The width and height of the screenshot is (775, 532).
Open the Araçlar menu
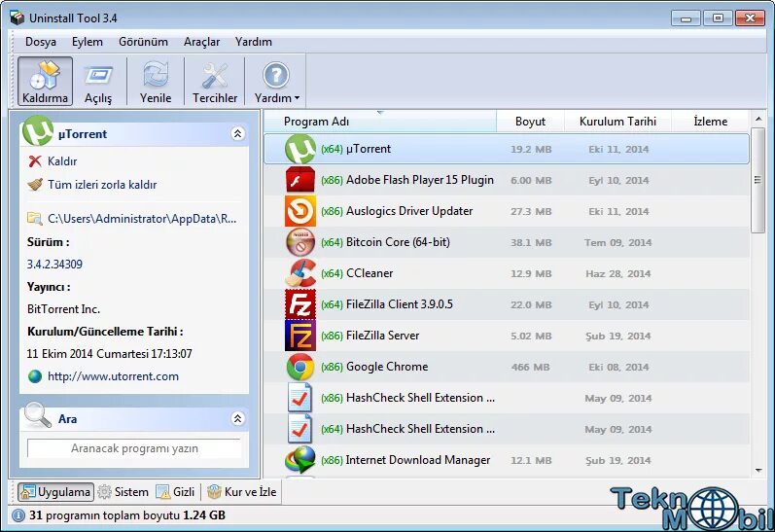tap(201, 42)
